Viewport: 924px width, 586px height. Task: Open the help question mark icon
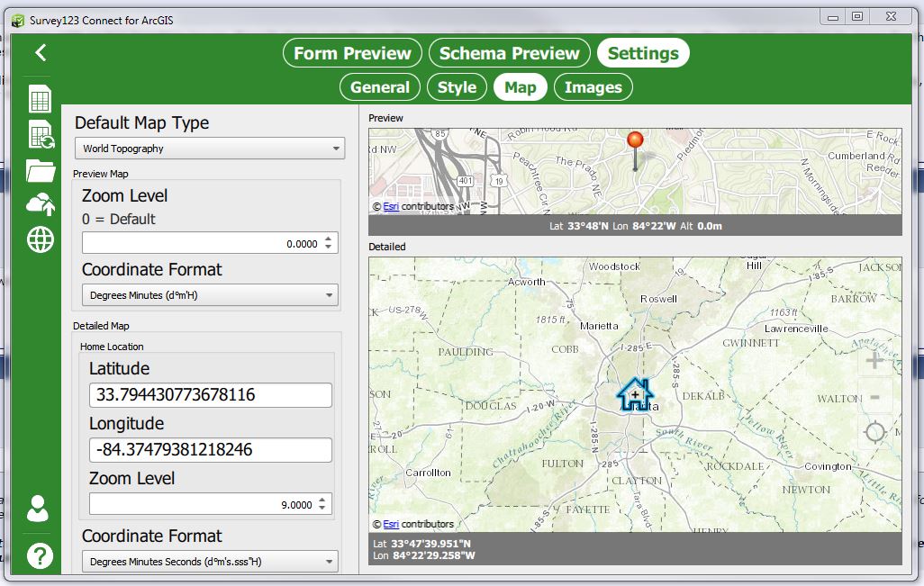[40, 555]
